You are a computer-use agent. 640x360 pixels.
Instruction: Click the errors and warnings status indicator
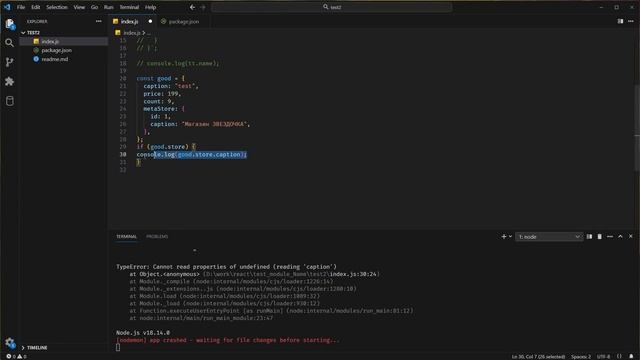[16, 356]
